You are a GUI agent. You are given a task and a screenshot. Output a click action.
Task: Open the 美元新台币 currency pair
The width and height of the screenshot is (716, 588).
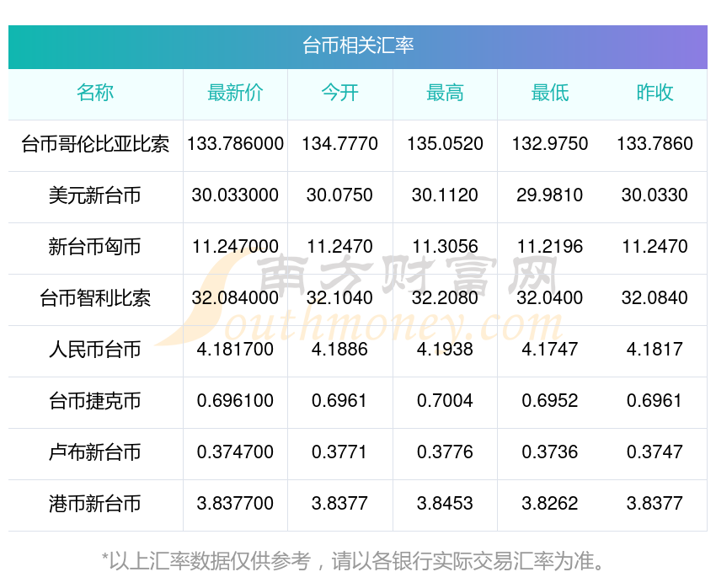(x=95, y=195)
